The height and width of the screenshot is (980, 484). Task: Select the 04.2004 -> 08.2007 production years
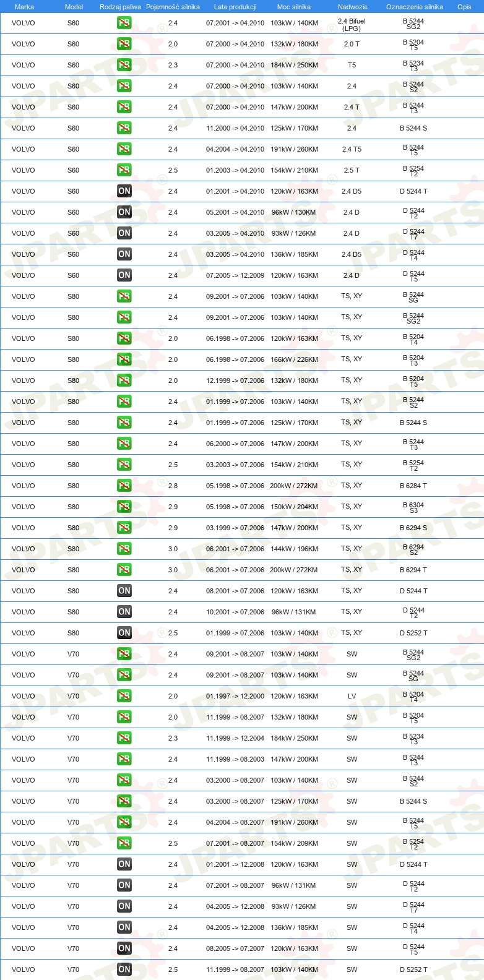235,822
